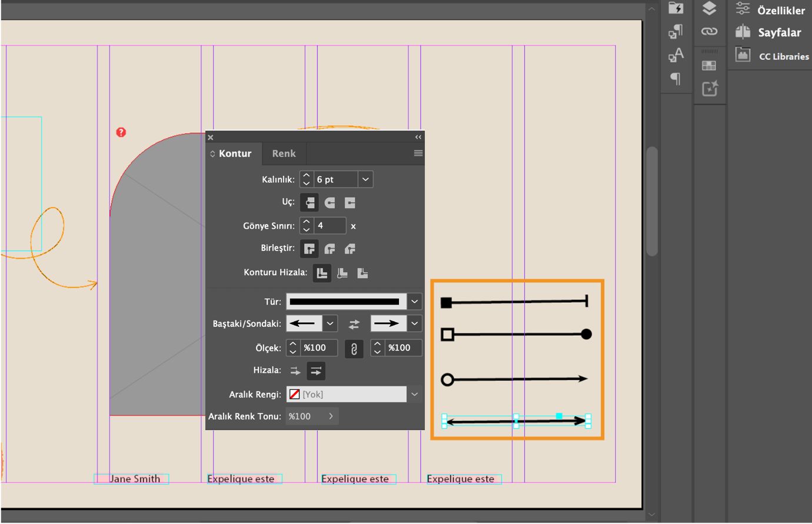Open the Character Styles panel icon
812x524 pixels.
675,55
